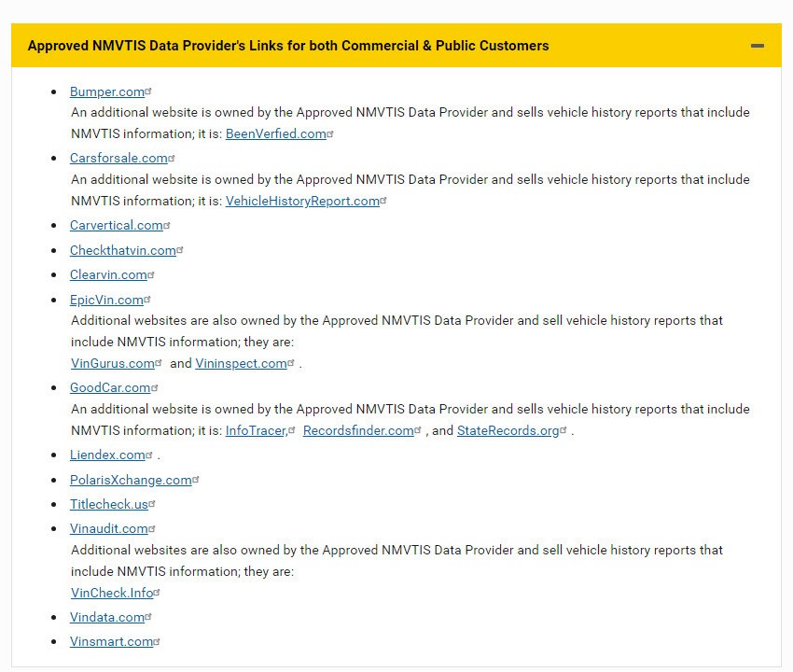Open Checkthatvin.com link
Viewport: 793px width, 672px height.
[x=123, y=251]
